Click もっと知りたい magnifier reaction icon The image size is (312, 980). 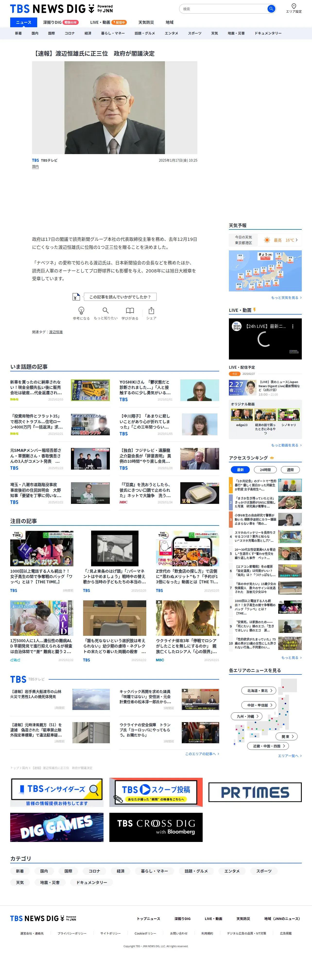(x=106, y=310)
